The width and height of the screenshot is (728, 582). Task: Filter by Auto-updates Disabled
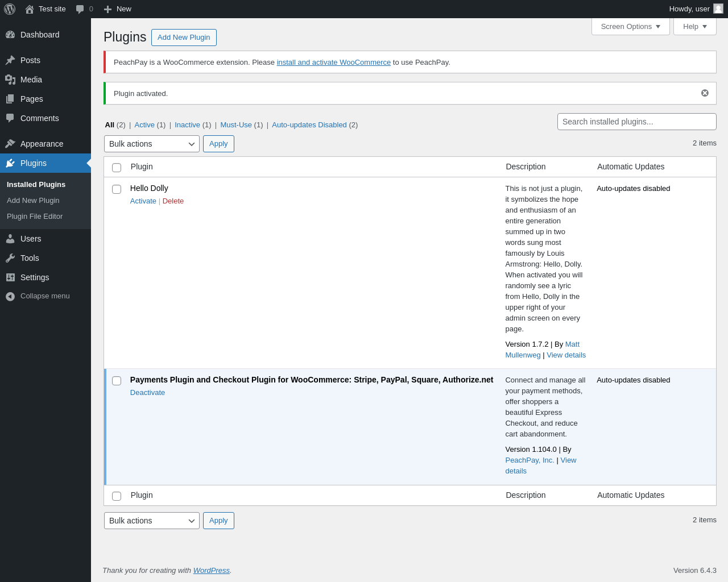point(309,125)
